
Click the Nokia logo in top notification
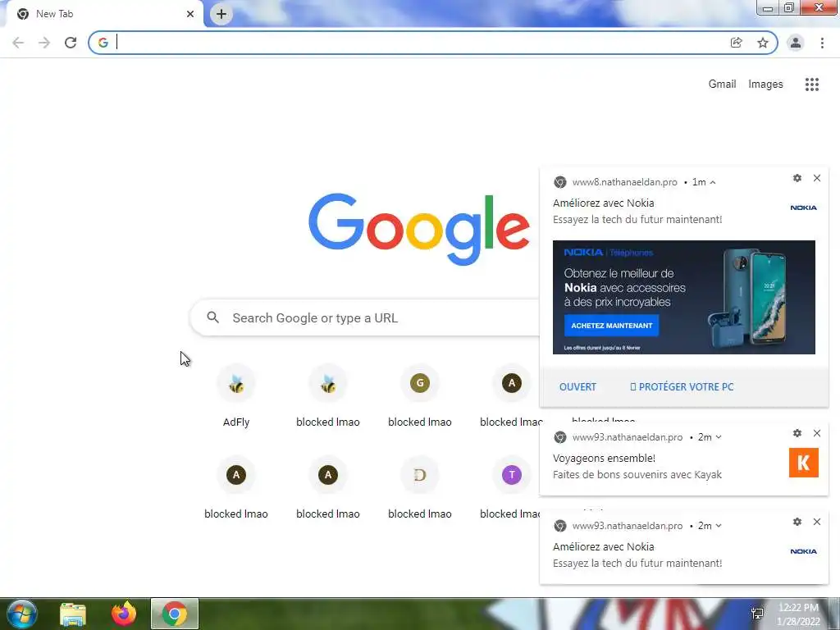coord(804,208)
